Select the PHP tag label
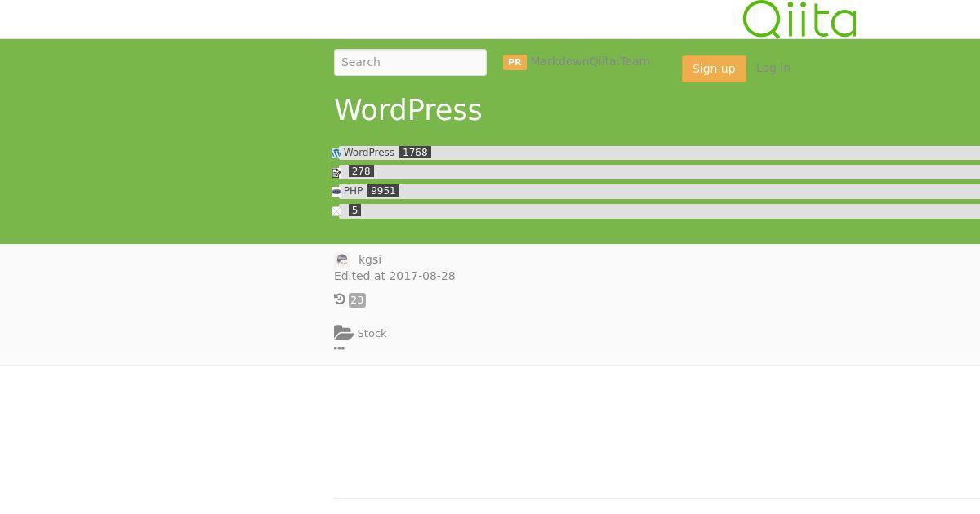The width and height of the screenshot is (980, 514). [353, 191]
